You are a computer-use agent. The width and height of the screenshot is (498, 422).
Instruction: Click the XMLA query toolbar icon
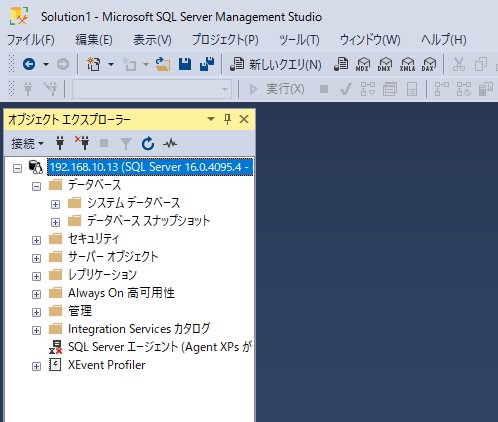[407, 64]
